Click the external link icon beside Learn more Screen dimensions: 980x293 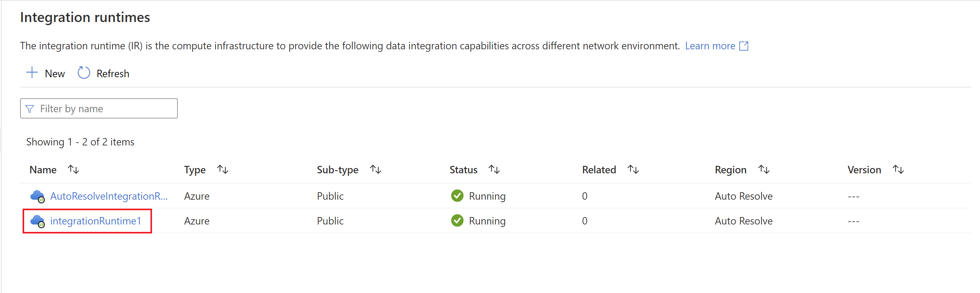(743, 46)
